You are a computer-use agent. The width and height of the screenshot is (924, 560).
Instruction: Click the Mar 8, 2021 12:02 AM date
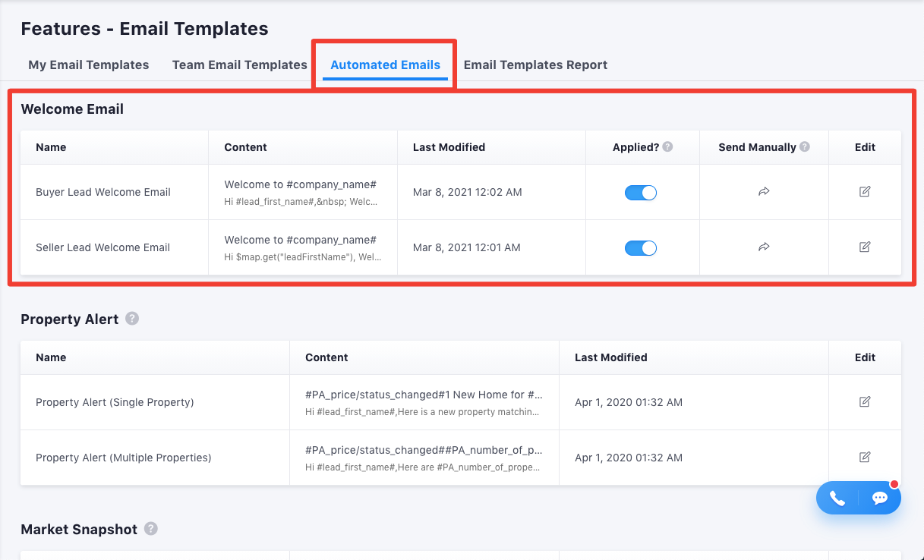468,192
